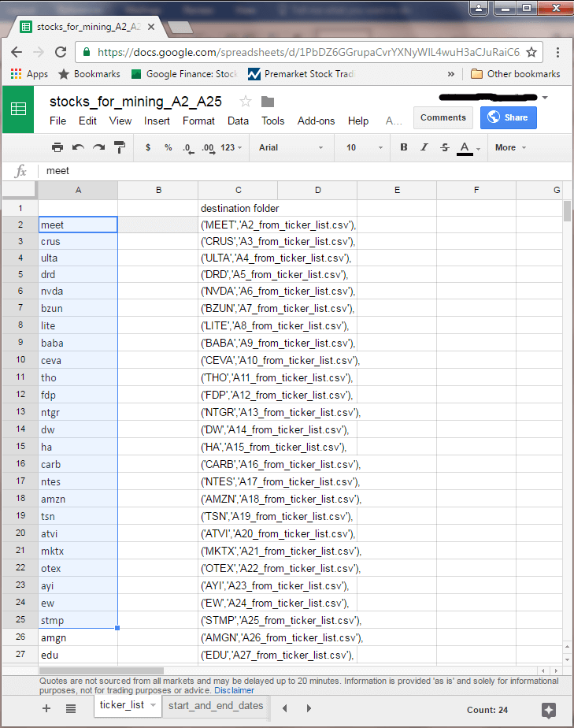574x728 pixels.
Task: Open the Insert menu
Action: pos(157,121)
